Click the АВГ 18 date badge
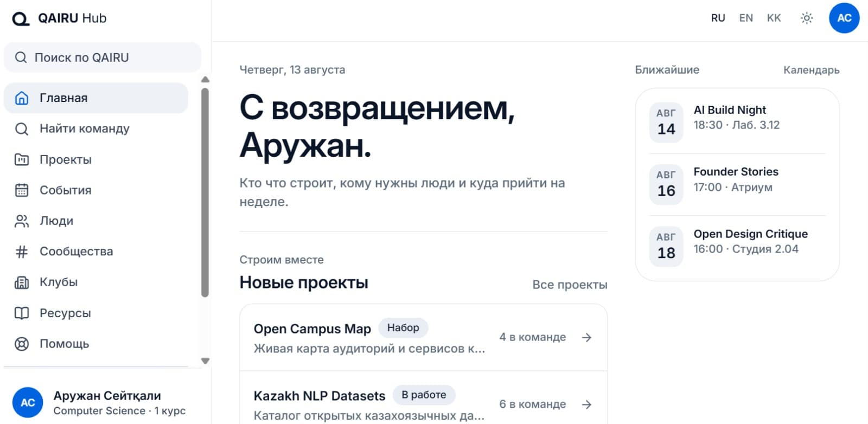The height and width of the screenshot is (424, 868). 666,247
